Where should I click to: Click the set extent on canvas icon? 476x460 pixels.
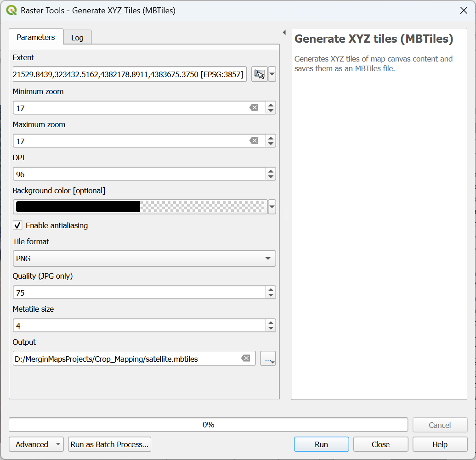point(260,74)
